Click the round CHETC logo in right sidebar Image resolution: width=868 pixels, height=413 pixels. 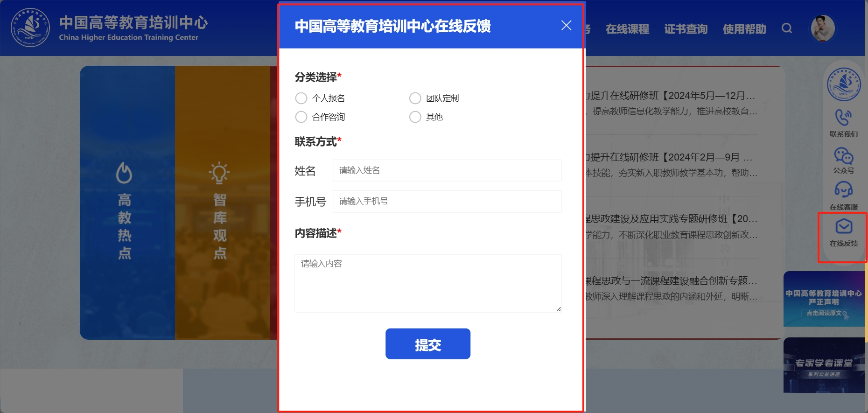tap(844, 84)
